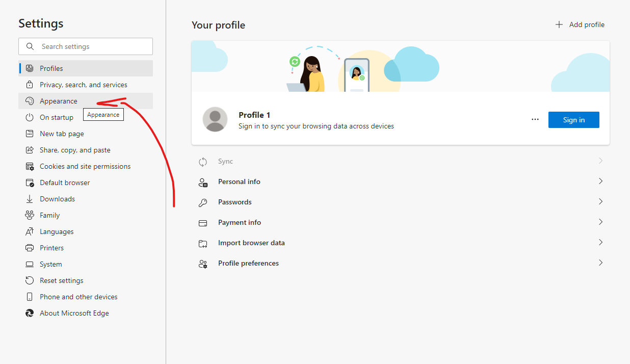Click the On startup power icon
Viewport: 630px width, 364px height.
30,117
